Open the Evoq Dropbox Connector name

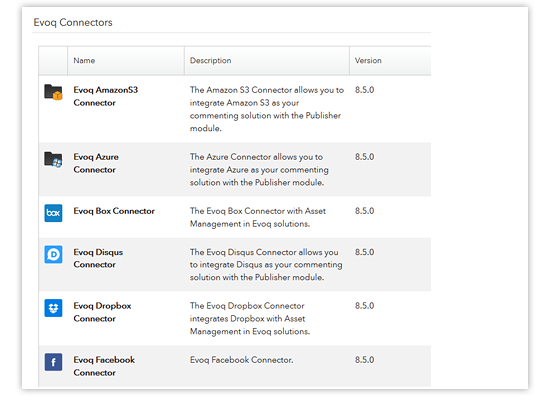(x=102, y=312)
